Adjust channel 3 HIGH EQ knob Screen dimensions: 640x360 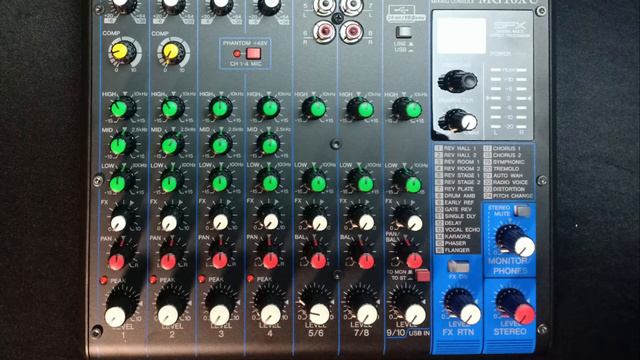coord(221,109)
